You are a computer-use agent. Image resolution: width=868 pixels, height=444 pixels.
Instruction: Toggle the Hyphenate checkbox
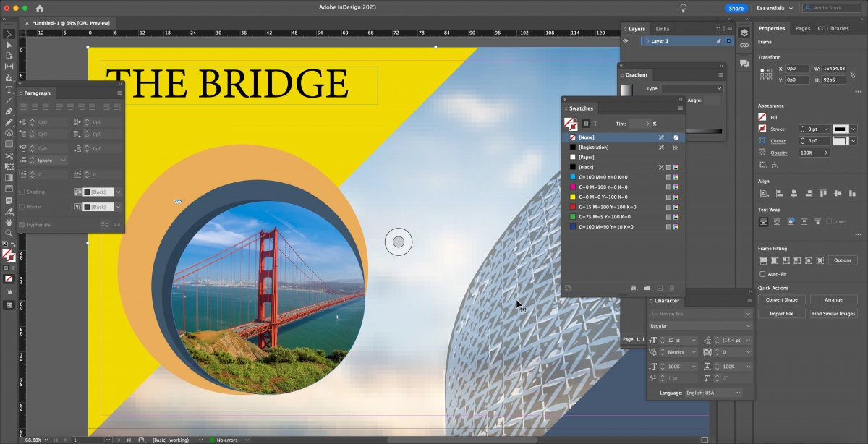[22, 225]
